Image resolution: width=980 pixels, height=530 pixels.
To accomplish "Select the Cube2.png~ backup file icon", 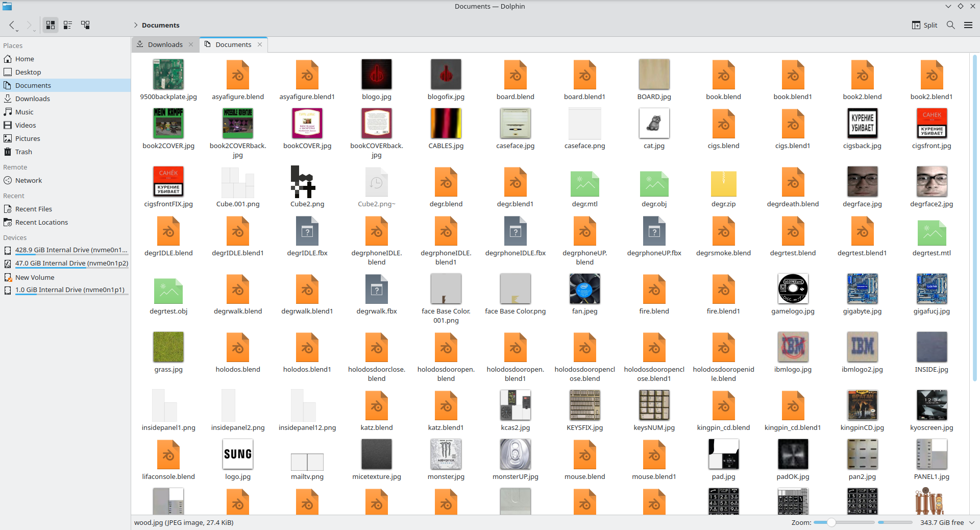I will pyautogui.click(x=377, y=182).
